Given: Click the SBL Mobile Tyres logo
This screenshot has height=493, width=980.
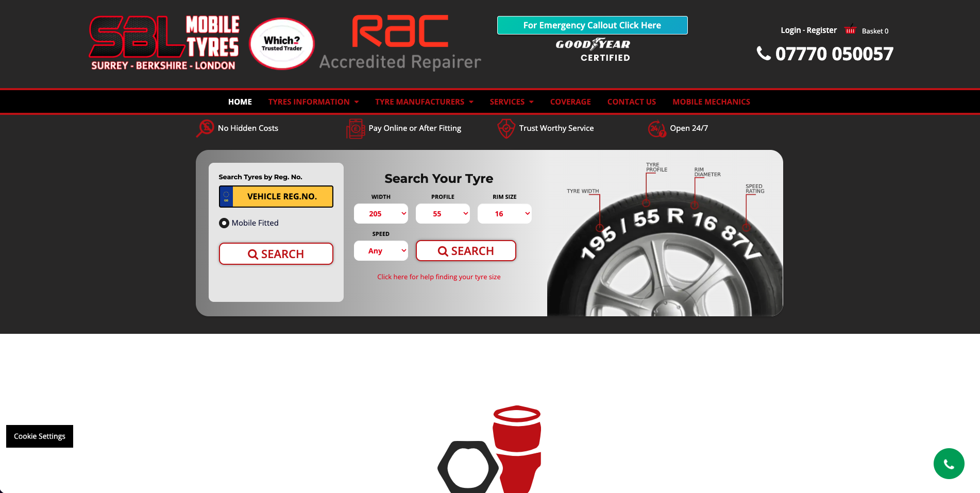Looking at the screenshot, I should pos(164,43).
